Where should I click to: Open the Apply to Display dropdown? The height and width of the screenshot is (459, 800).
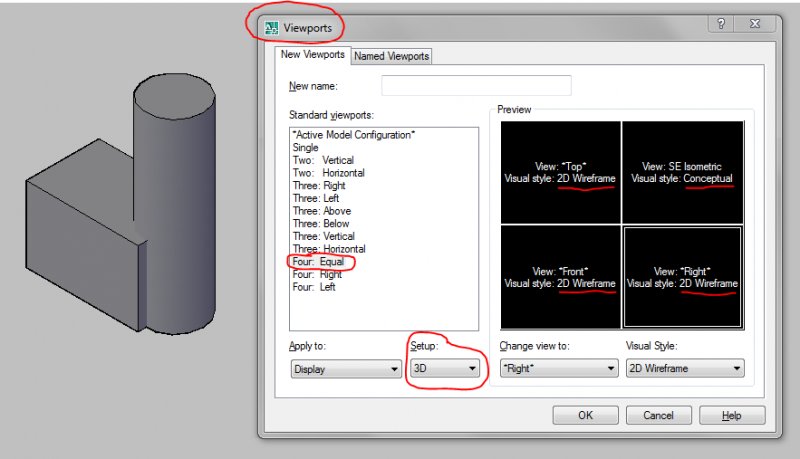[x=346, y=369]
